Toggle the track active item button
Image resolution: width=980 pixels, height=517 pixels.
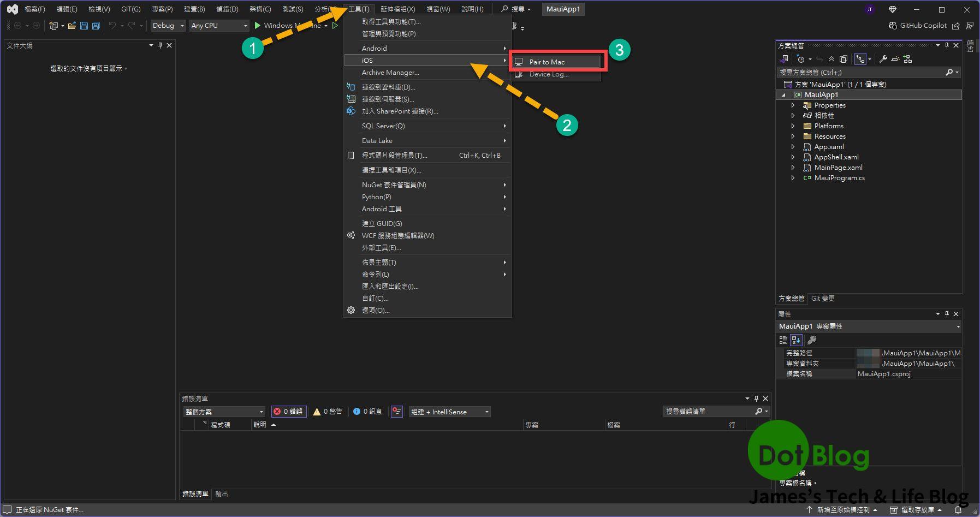point(860,59)
